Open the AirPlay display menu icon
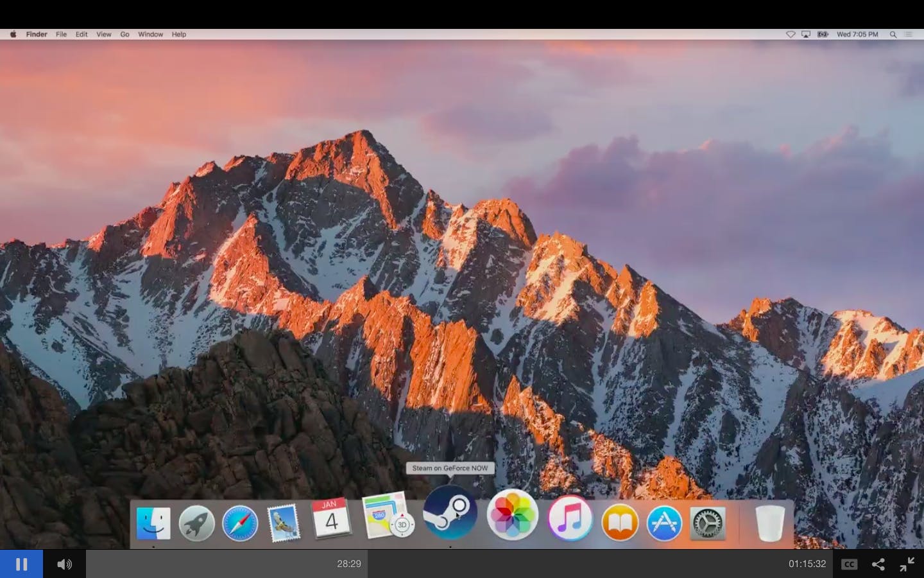Viewport: 924px width, 578px height. pos(806,34)
